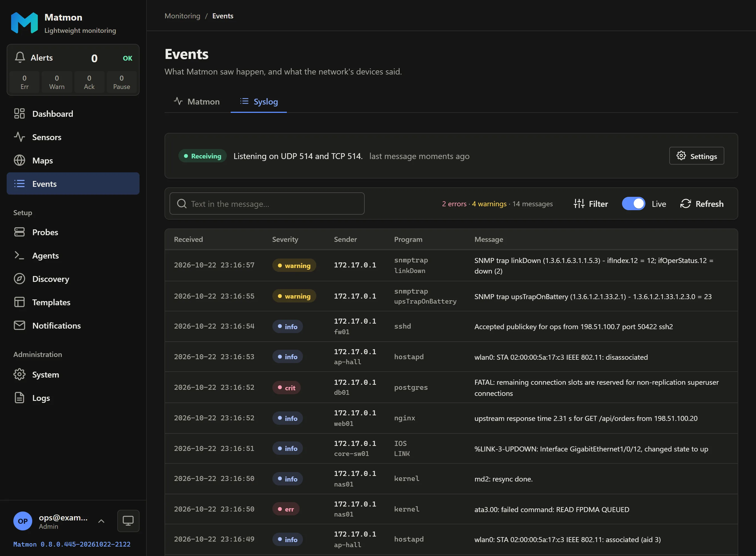756x556 pixels.
Task: Toggle the Live switch off
Action: (633, 203)
